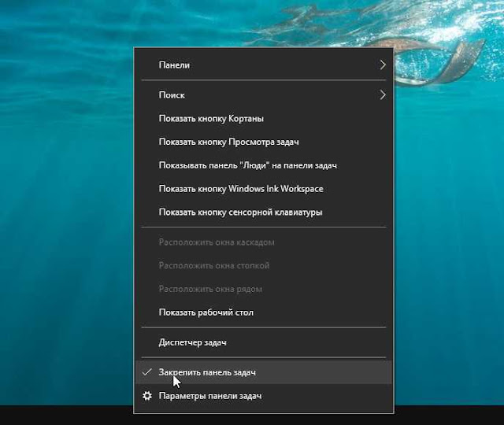Select Расположить окна рядом

(263, 289)
